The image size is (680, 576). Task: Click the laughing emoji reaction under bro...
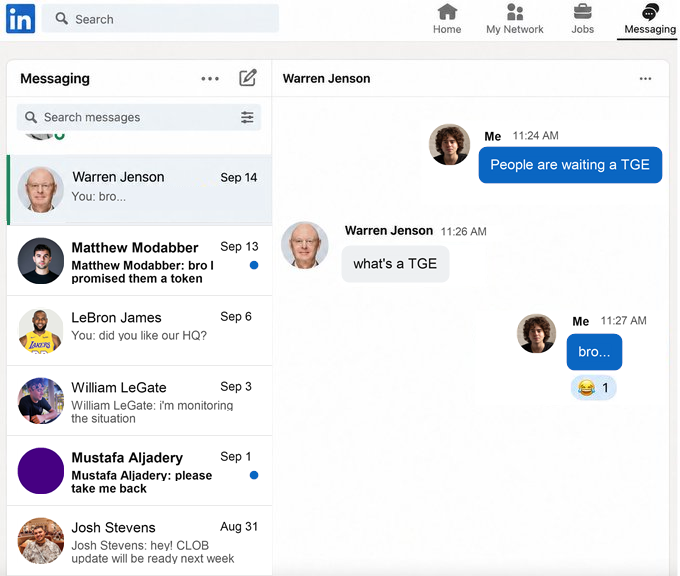pyautogui.click(x=593, y=387)
